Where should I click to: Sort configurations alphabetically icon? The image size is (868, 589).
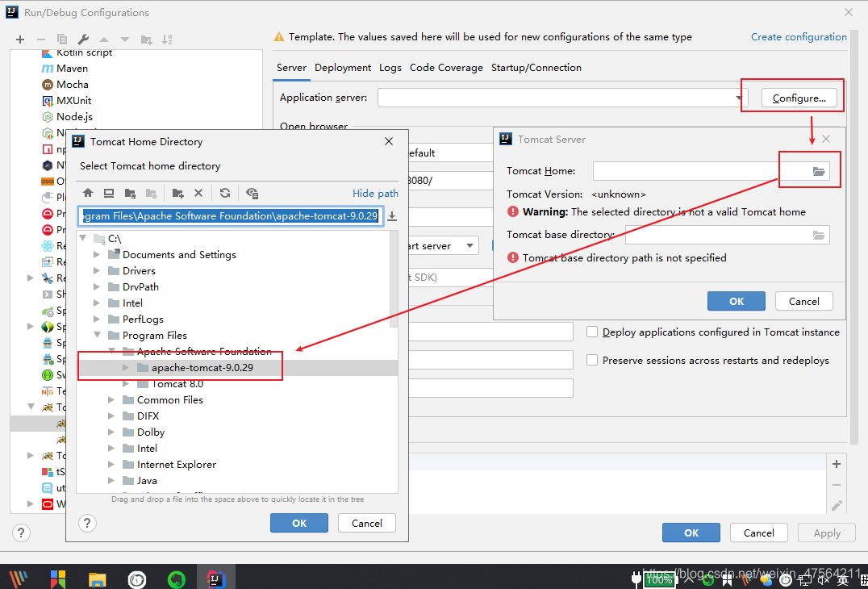[167, 40]
